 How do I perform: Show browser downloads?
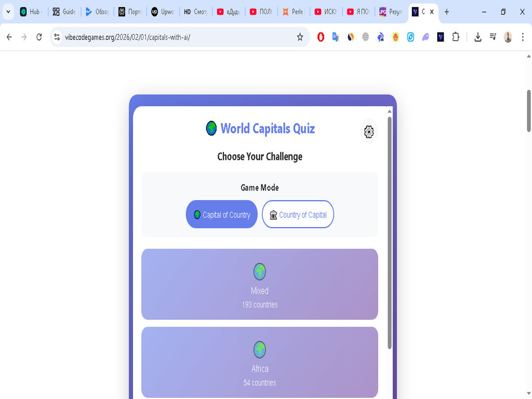pos(478,37)
